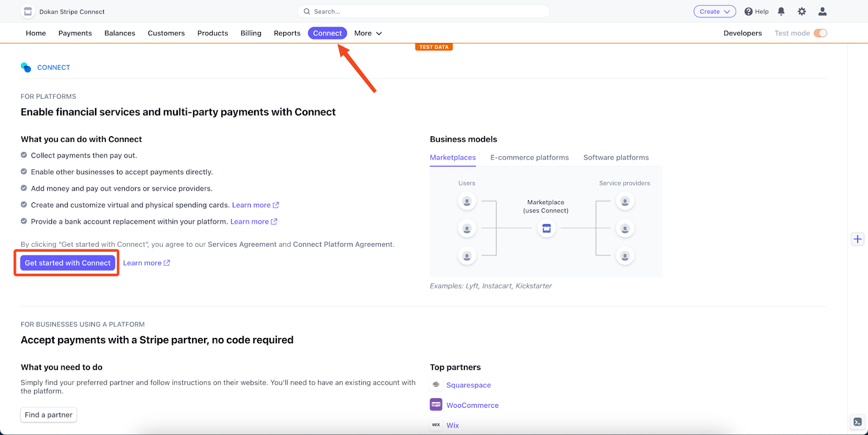The height and width of the screenshot is (435, 868).
Task: Click the Marketplace storefront icon in diagram
Action: [x=546, y=228]
